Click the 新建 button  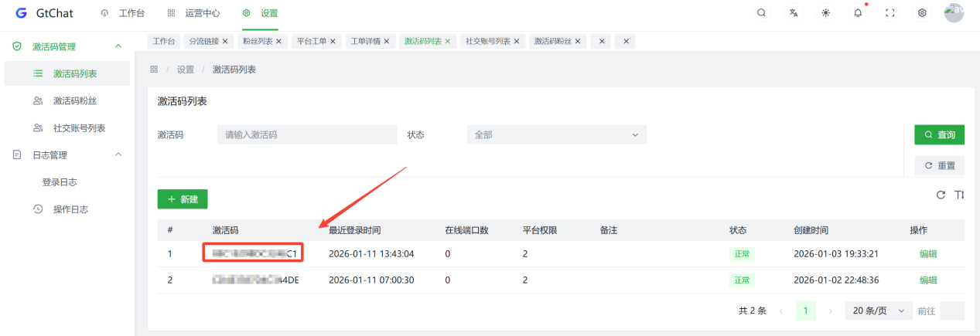(x=183, y=199)
